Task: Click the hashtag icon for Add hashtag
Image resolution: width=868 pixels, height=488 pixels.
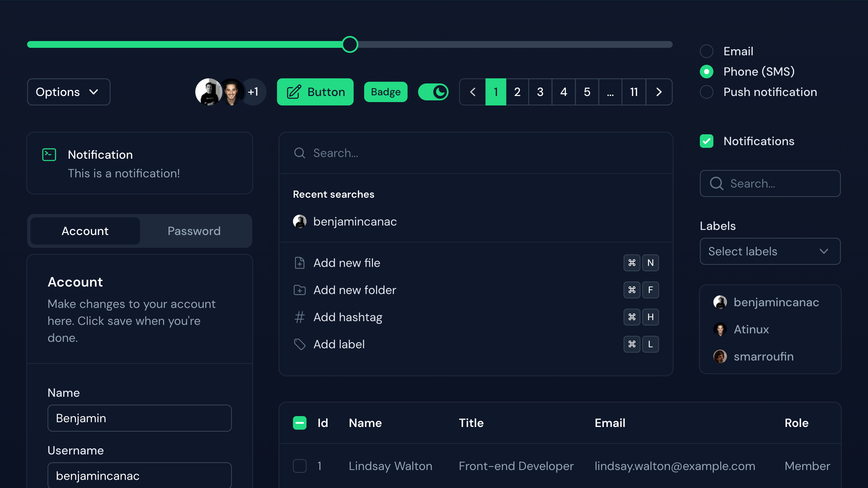Action: coord(299,317)
